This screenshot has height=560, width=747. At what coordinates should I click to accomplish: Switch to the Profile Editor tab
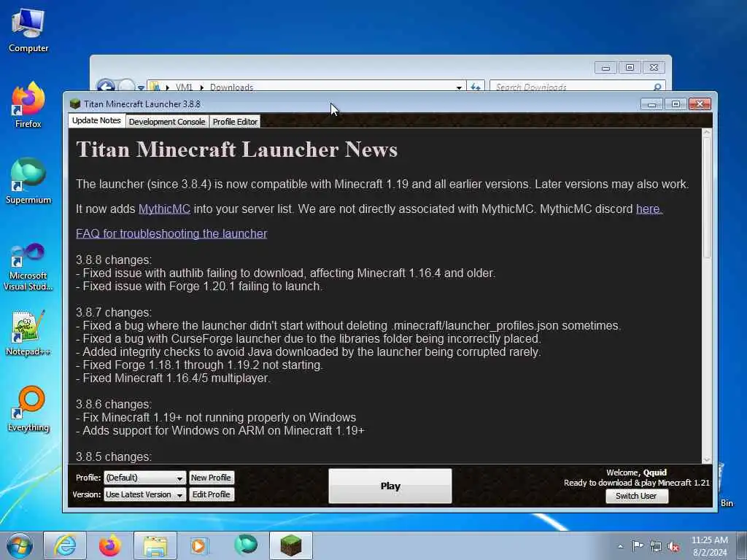pos(235,122)
